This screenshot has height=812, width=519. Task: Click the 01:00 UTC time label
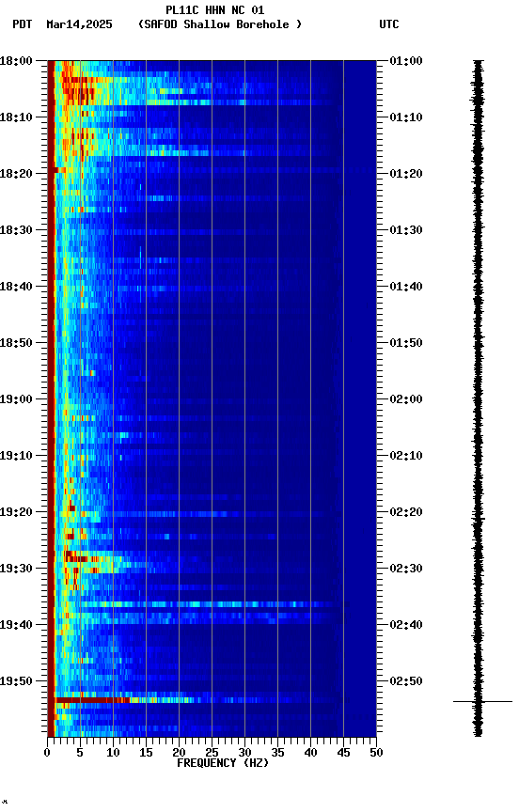point(406,61)
